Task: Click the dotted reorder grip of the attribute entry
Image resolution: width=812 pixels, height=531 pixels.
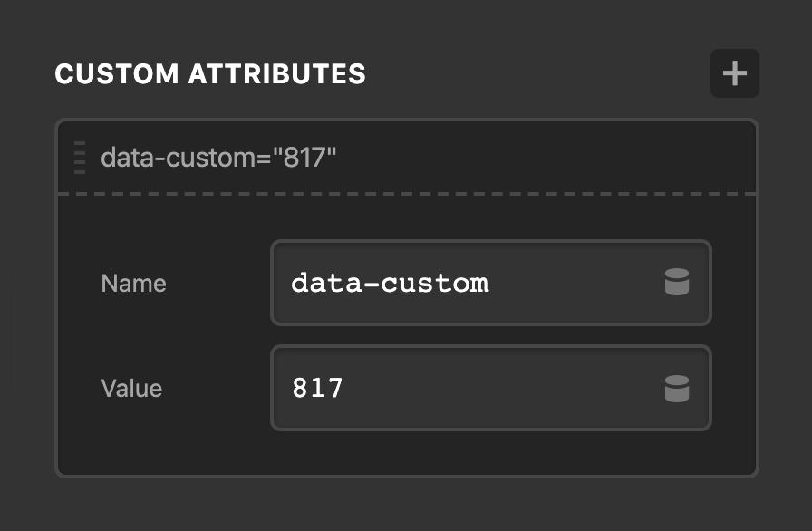Action: click(x=80, y=156)
